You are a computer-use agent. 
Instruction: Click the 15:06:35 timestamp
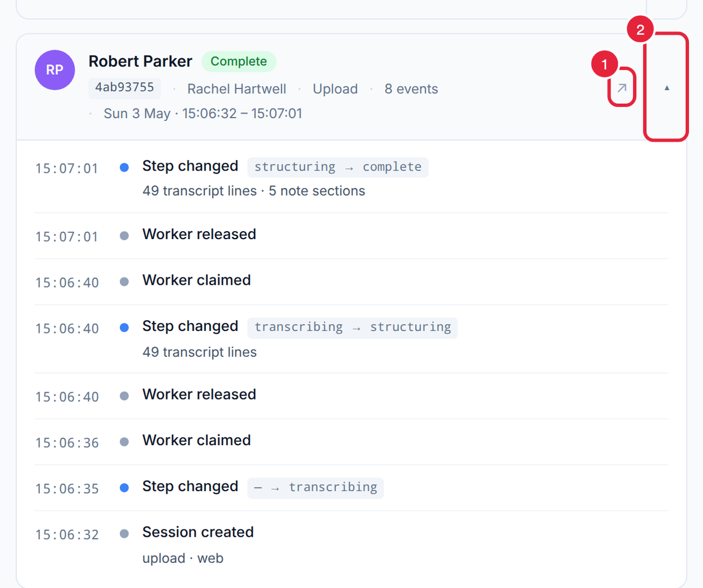click(67, 488)
